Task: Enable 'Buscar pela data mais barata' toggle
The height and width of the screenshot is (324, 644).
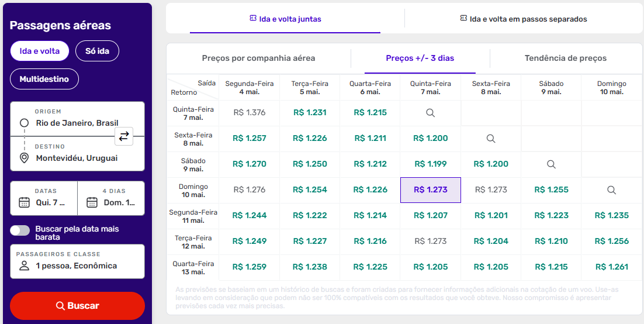Action: (x=20, y=230)
